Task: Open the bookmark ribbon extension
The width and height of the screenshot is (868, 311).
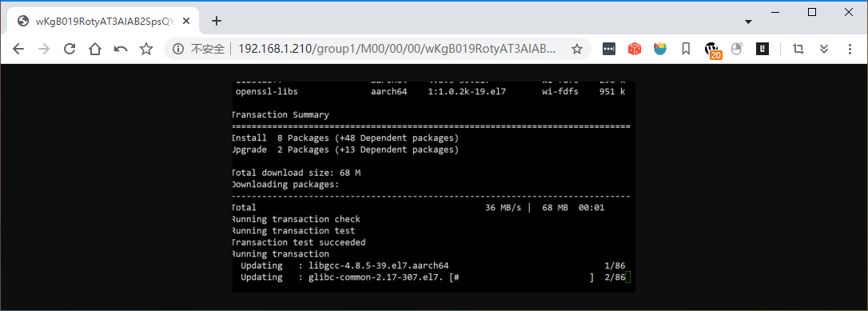Action: [x=686, y=50]
